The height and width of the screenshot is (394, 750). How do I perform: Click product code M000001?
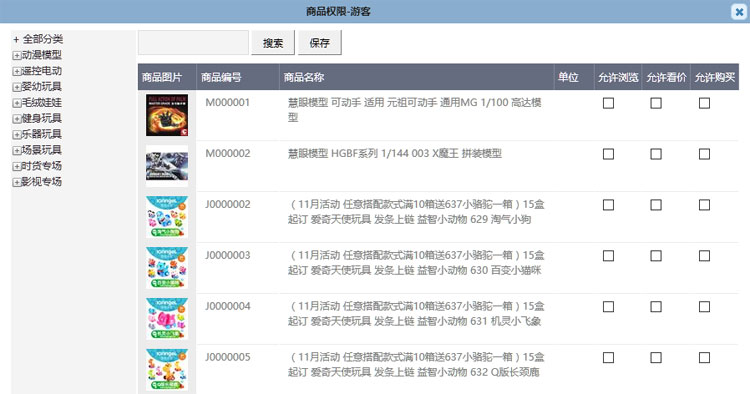click(x=228, y=102)
